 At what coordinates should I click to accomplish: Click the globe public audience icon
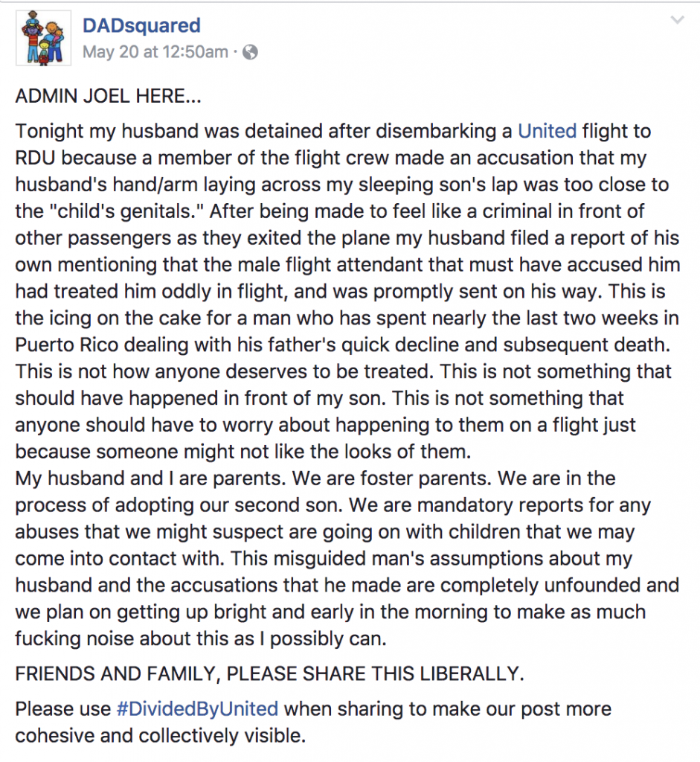coord(250,52)
